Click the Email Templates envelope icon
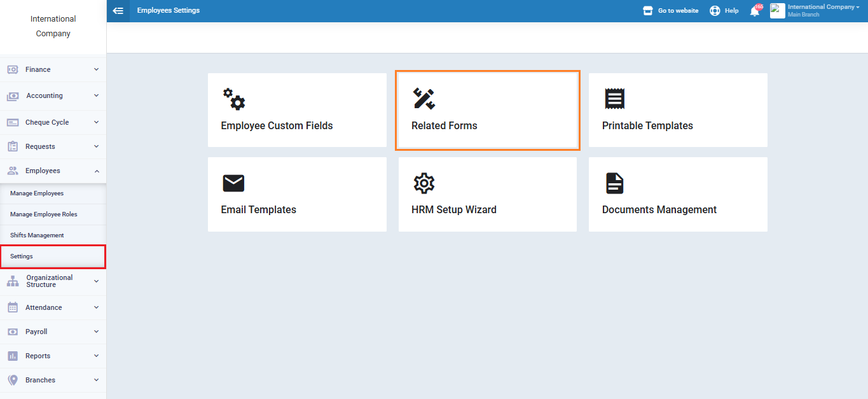 tap(233, 183)
